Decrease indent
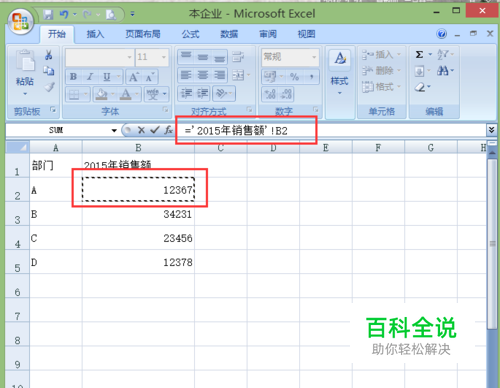The width and height of the screenshot is (500, 388). point(186,94)
